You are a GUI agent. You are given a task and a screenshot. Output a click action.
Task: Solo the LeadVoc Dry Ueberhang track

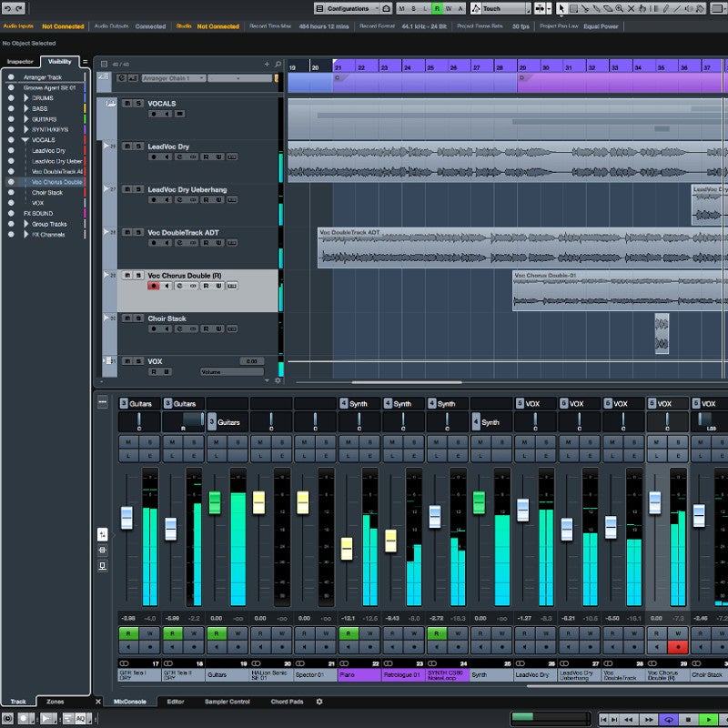click(x=139, y=188)
